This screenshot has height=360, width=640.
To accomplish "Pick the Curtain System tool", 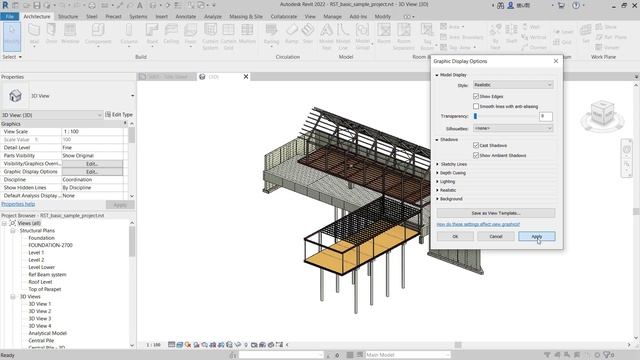I will pyautogui.click(x=210, y=36).
